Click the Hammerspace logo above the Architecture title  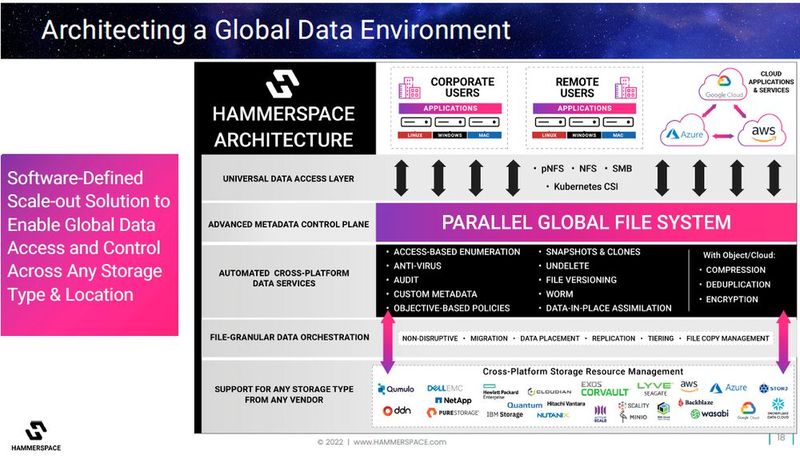[x=282, y=84]
